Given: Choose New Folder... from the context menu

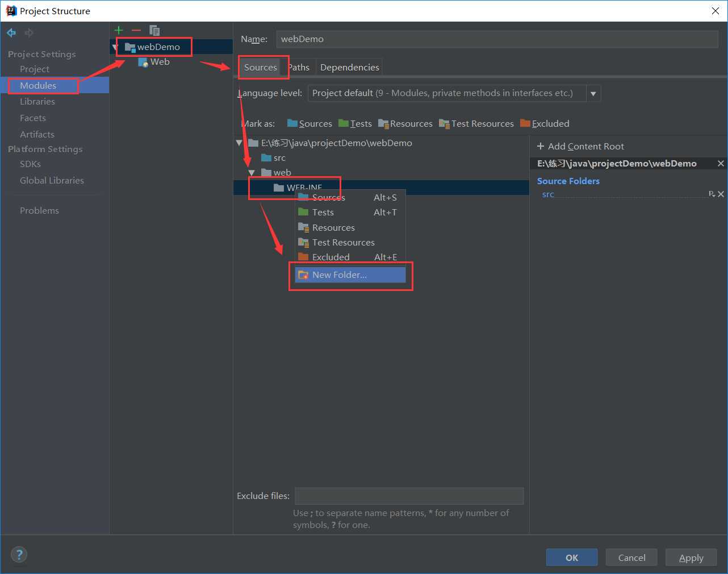Looking at the screenshot, I should [350, 275].
